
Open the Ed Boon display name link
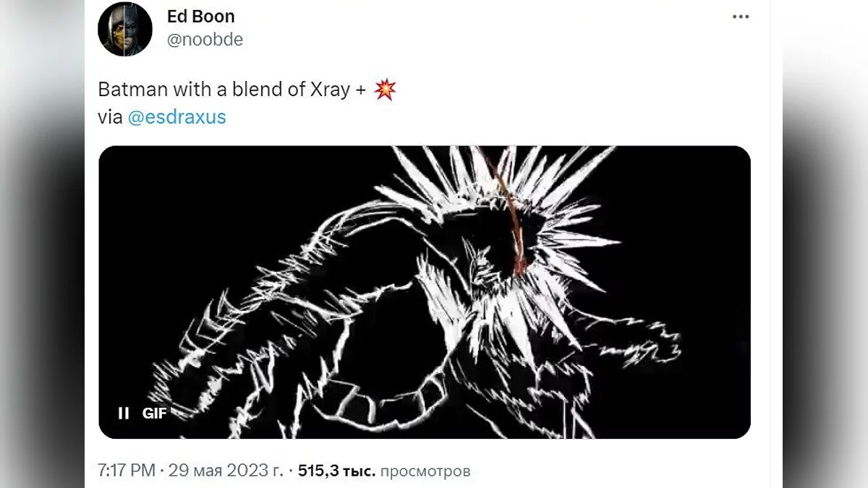[200, 17]
